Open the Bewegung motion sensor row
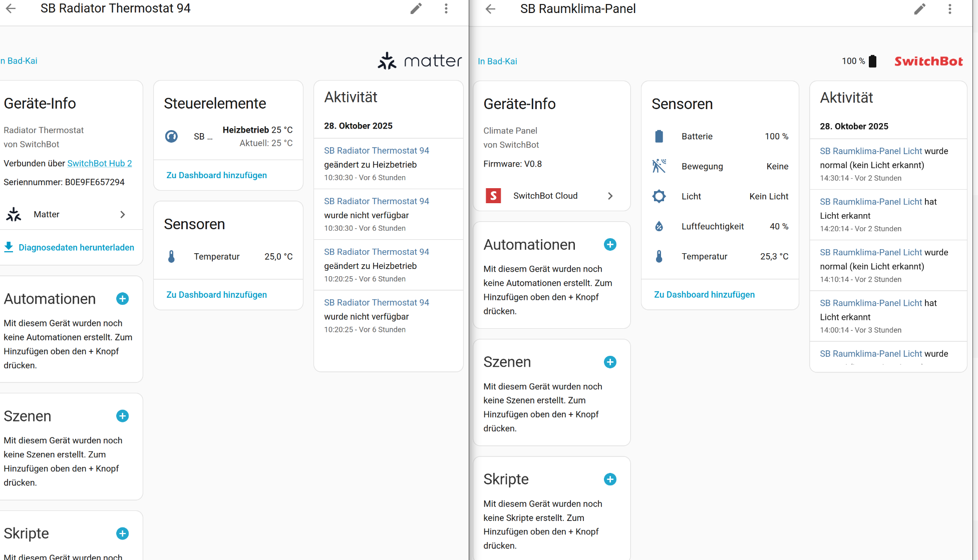This screenshot has width=978, height=560. pyautogui.click(x=720, y=166)
